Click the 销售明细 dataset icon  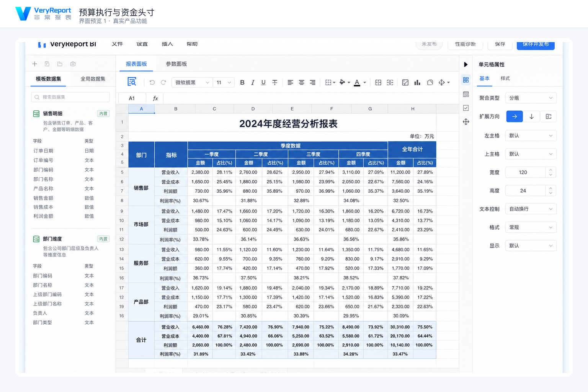(x=36, y=114)
